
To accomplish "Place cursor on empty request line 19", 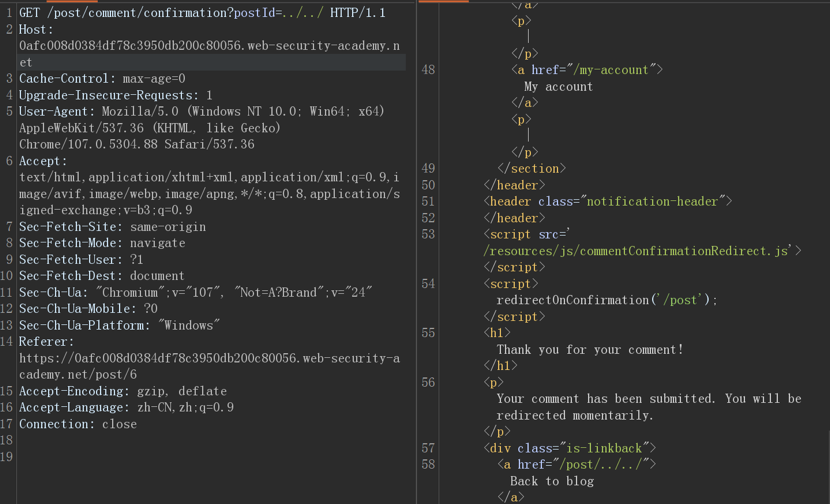I will tap(212, 457).
